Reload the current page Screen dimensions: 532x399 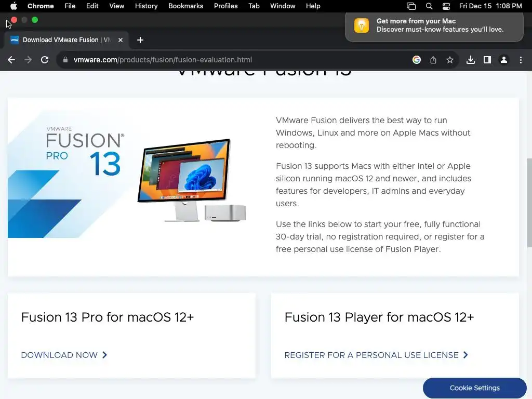(x=45, y=60)
